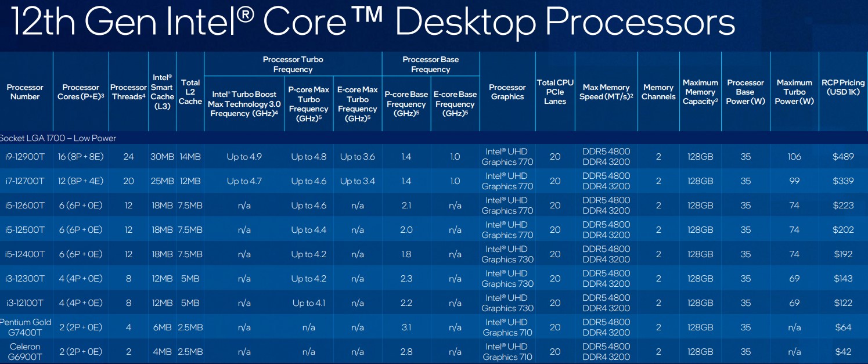This screenshot has height=364, width=868.
Task: Click the Processor Graphics column header
Action: pyautogui.click(x=507, y=92)
